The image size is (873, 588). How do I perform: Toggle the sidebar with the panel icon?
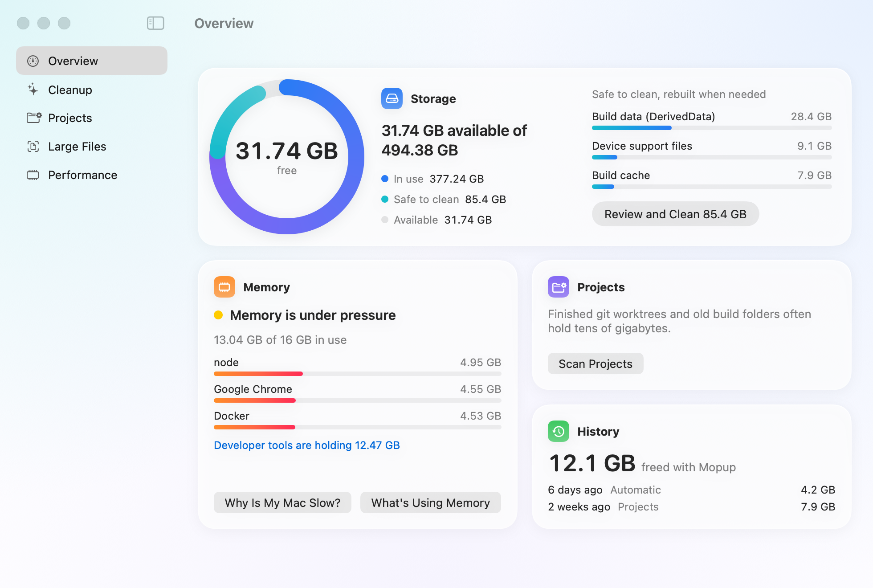(x=155, y=23)
